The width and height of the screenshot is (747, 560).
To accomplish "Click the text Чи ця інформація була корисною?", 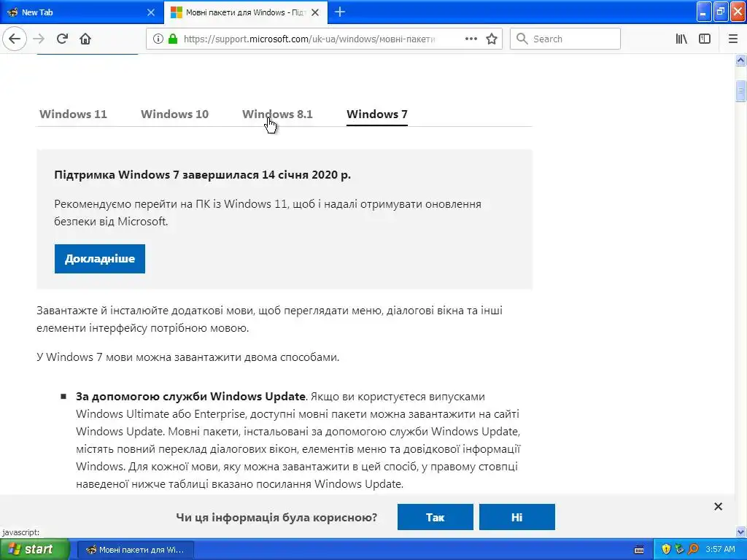I will tap(276, 517).
